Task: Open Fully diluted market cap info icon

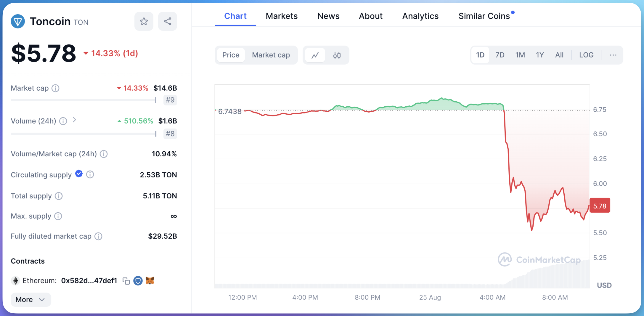Action: point(98,236)
